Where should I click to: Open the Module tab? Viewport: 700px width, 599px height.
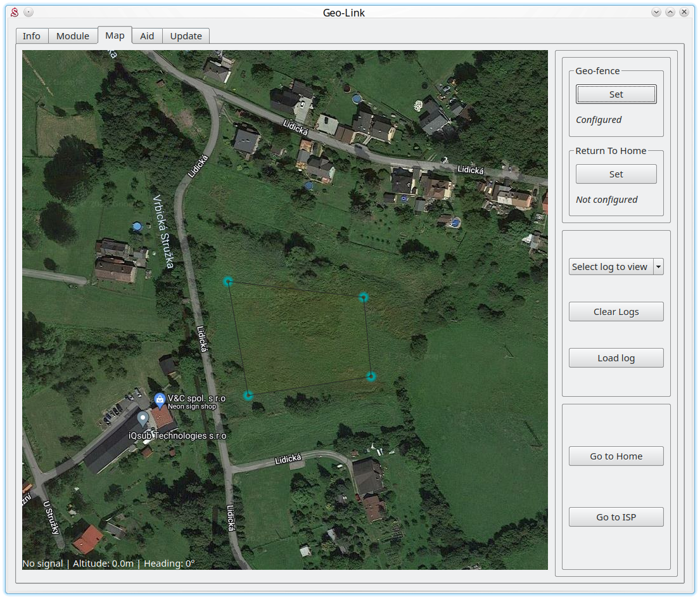coord(73,36)
